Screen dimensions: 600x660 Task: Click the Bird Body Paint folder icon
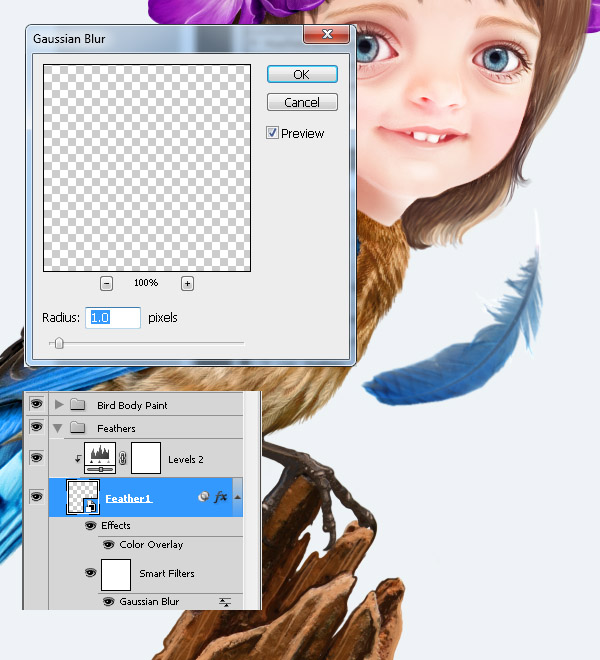tap(77, 405)
